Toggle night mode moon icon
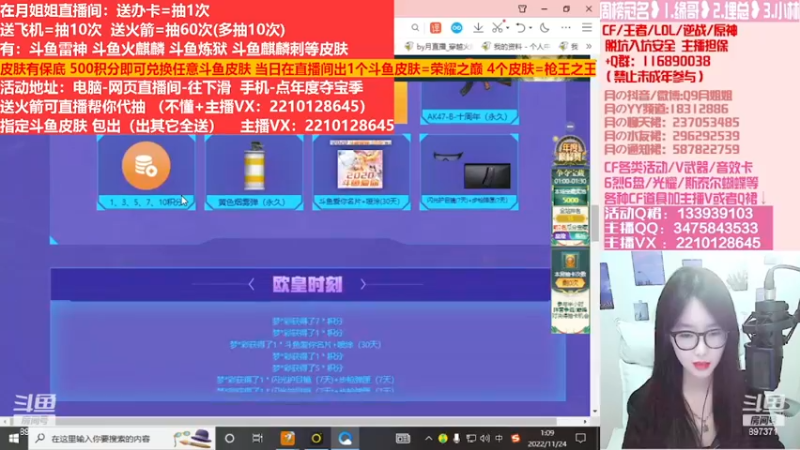Viewport: 800px width, 450px height. (545, 28)
